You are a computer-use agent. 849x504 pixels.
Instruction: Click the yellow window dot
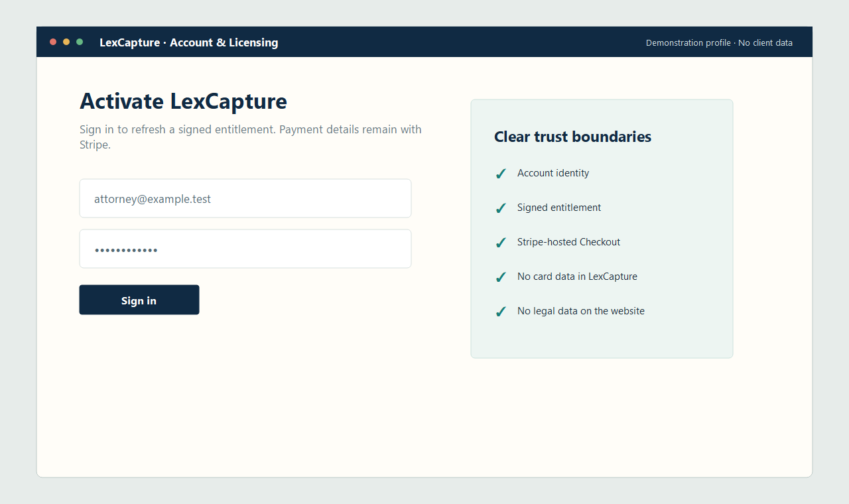click(66, 42)
